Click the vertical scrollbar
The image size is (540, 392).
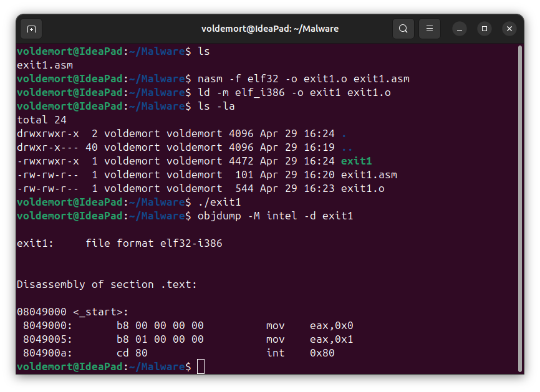click(521, 209)
